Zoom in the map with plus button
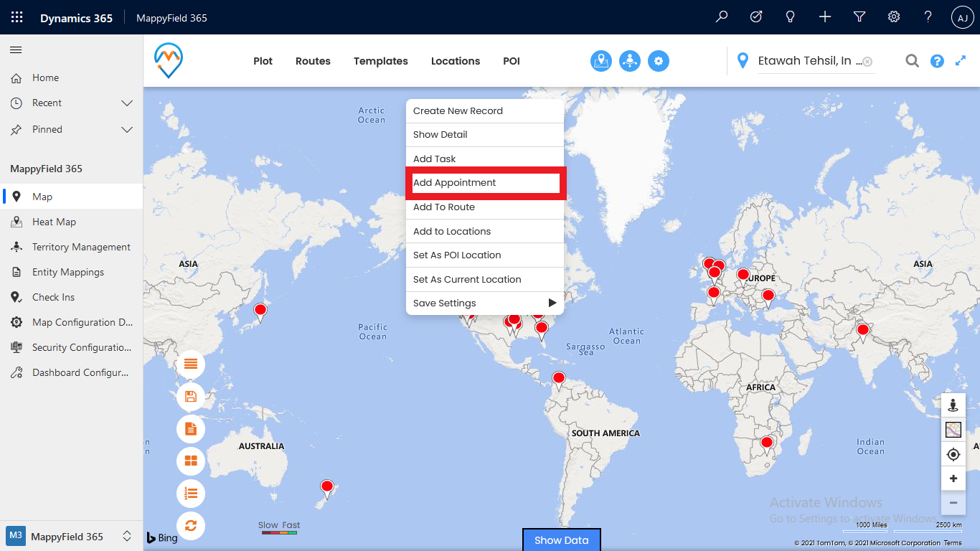The height and width of the screenshot is (551, 980). 953,479
